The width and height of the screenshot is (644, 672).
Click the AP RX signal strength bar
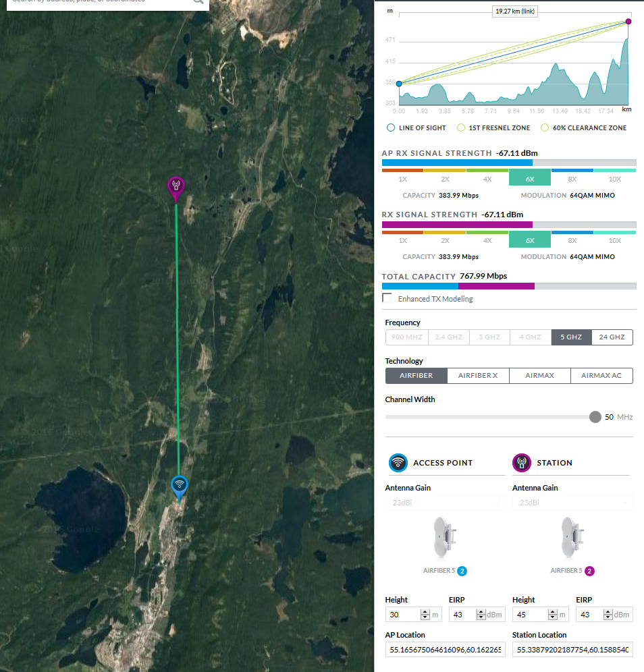(509, 163)
